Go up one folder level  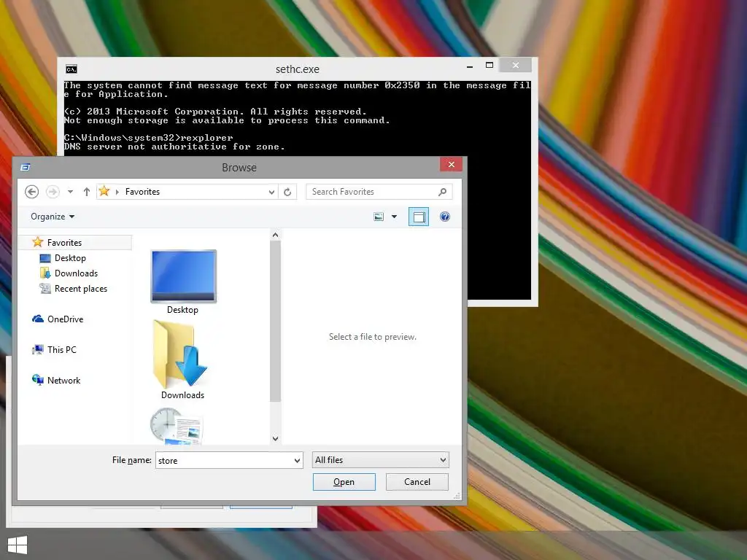[x=87, y=192]
